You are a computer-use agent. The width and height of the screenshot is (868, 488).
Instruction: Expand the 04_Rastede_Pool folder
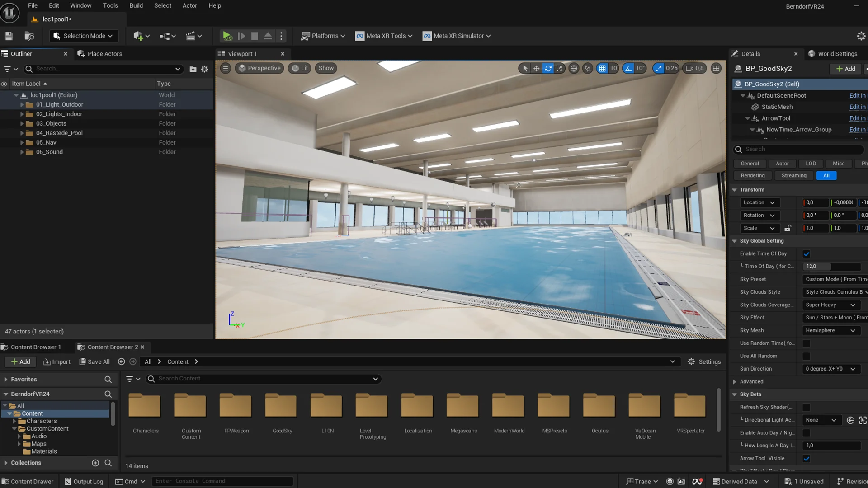pyautogui.click(x=22, y=133)
